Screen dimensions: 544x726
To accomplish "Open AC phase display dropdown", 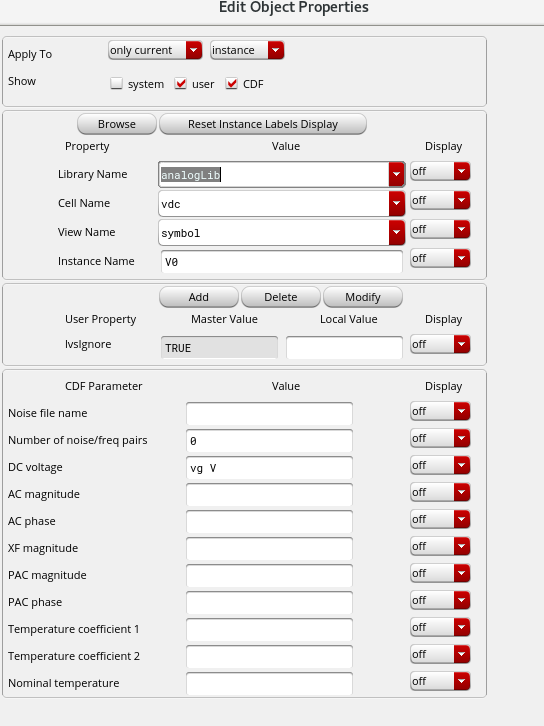I will [440, 519].
